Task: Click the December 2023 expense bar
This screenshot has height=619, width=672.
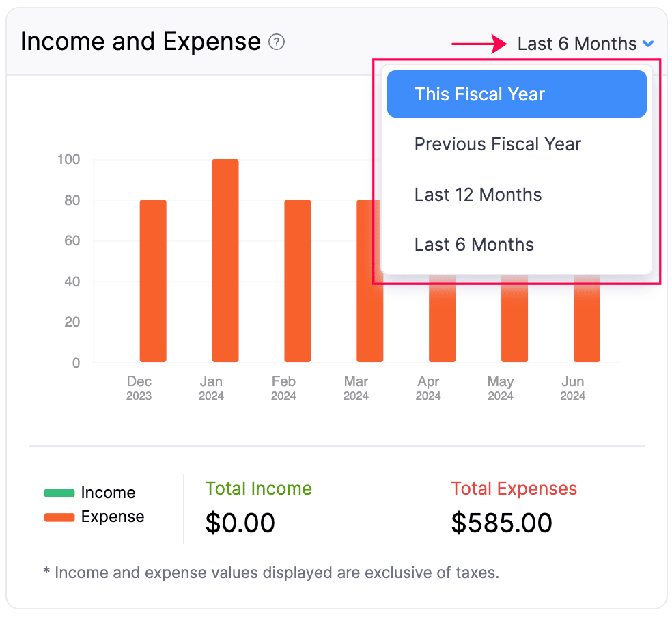Action: [x=152, y=280]
